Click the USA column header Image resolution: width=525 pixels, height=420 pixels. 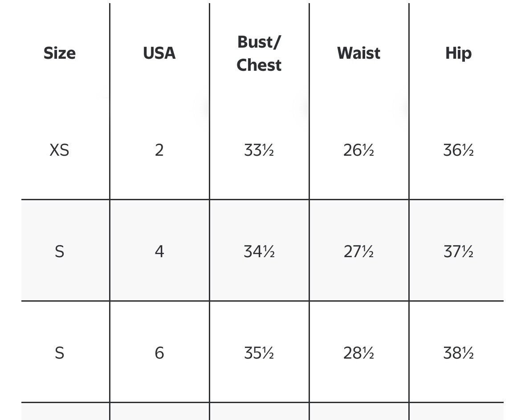(159, 53)
